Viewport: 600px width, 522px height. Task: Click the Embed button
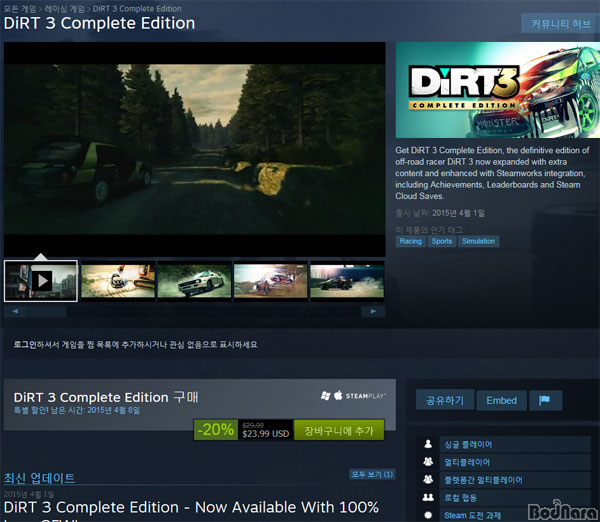[501, 400]
